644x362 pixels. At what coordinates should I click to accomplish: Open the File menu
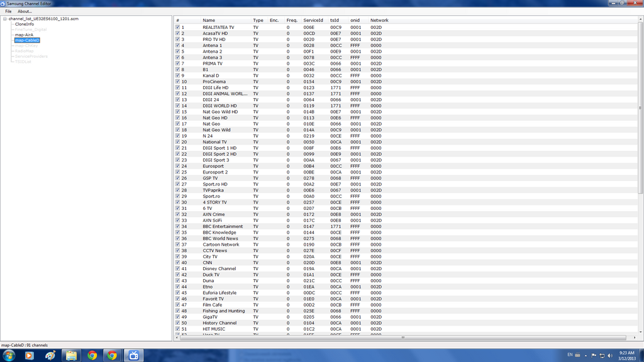coord(8,11)
